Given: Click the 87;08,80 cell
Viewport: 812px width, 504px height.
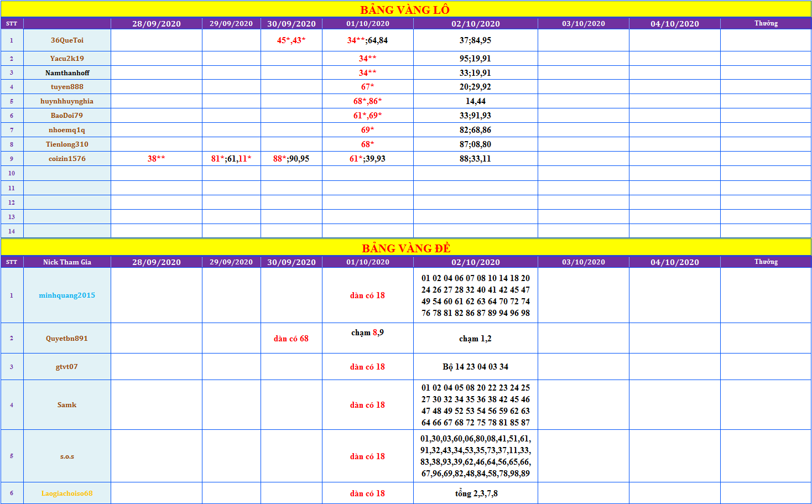Looking at the screenshot, I should click(476, 144).
